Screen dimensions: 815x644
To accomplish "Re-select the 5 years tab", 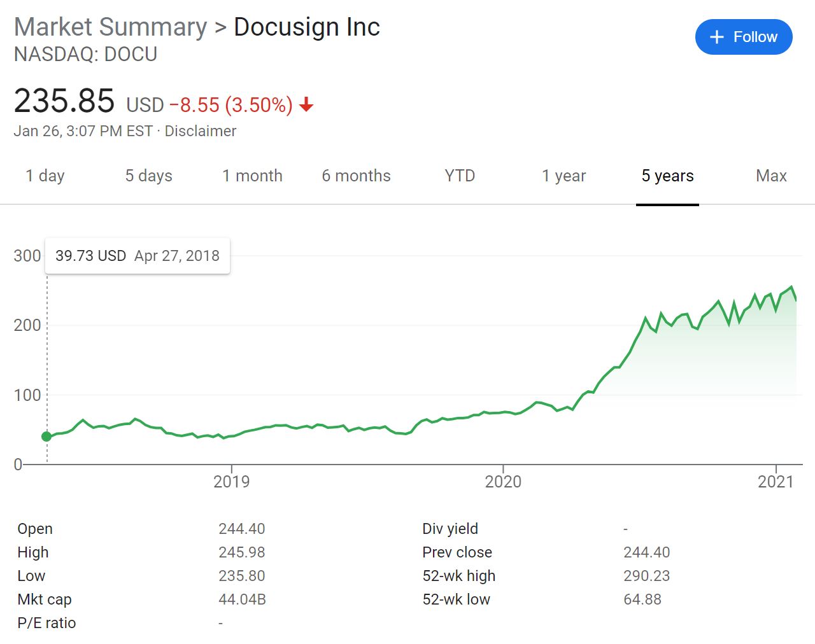I will tap(667, 176).
